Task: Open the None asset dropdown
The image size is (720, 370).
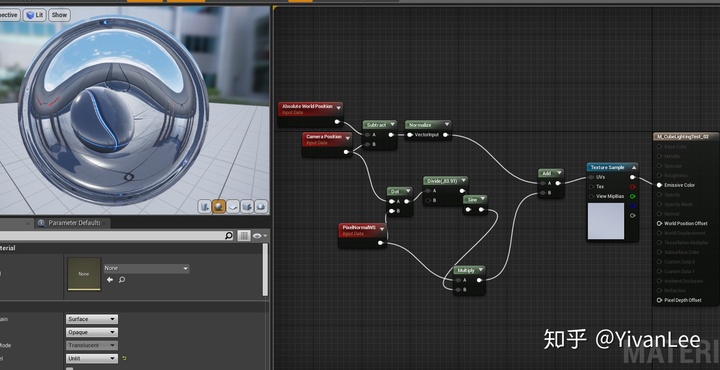Action: (x=146, y=268)
